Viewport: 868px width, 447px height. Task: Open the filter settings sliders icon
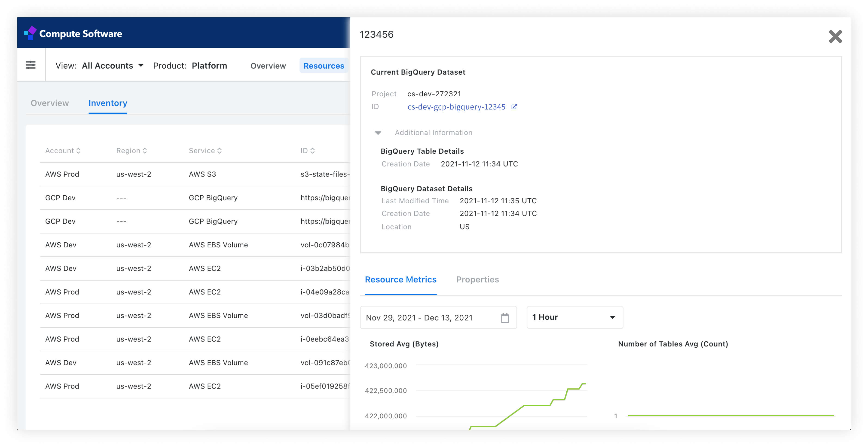click(x=31, y=65)
